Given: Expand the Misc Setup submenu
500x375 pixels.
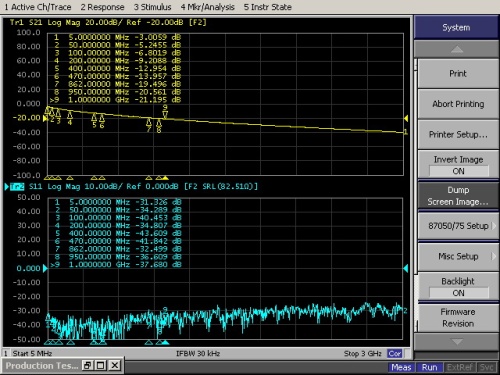Looking at the screenshot, I should pos(458,256).
